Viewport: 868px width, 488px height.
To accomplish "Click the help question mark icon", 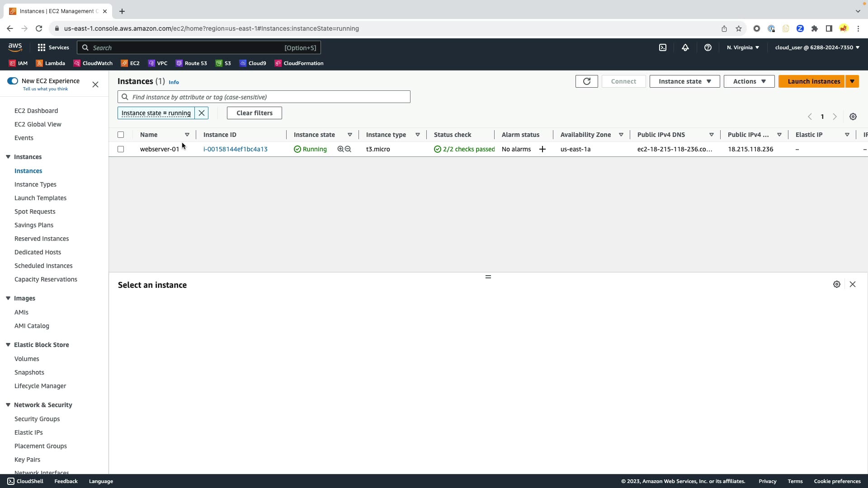I will click(x=708, y=47).
